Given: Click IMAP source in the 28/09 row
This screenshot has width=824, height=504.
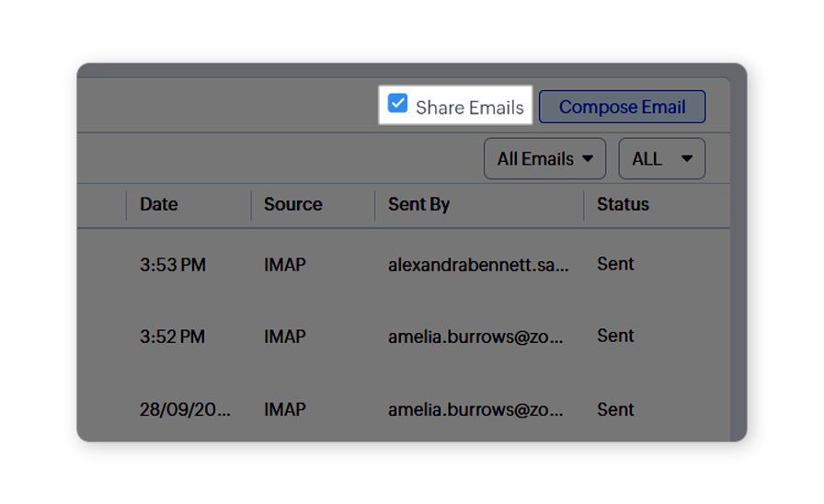Looking at the screenshot, I should [284, 409].
